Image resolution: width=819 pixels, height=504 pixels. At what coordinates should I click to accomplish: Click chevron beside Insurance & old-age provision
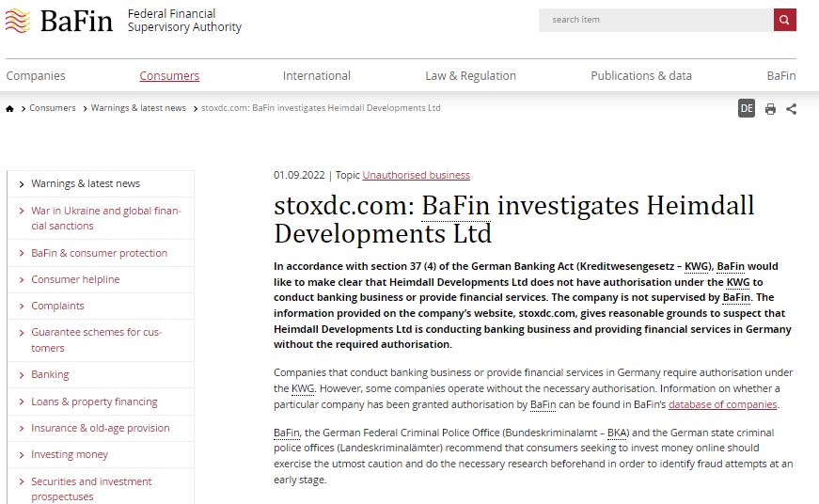point(22,428)
